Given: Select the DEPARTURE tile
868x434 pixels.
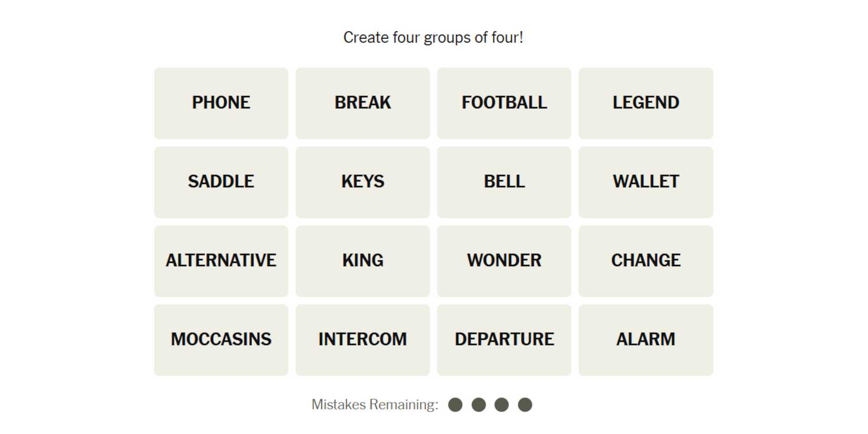Looking at the screenshot, I should [504, 340].
